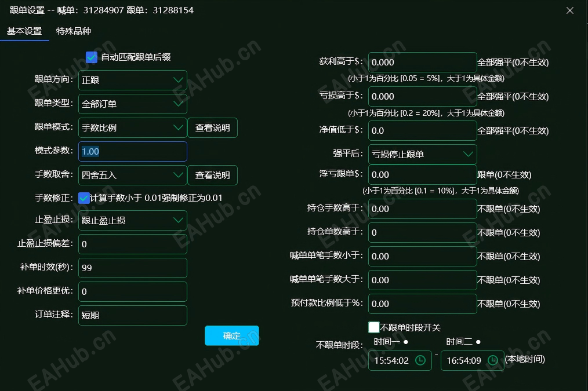Toggle the 自动匹配跟单后缀 checkbox
This screenshot has width=588, height=391.
pyautogui.click(x=92, y=57)
